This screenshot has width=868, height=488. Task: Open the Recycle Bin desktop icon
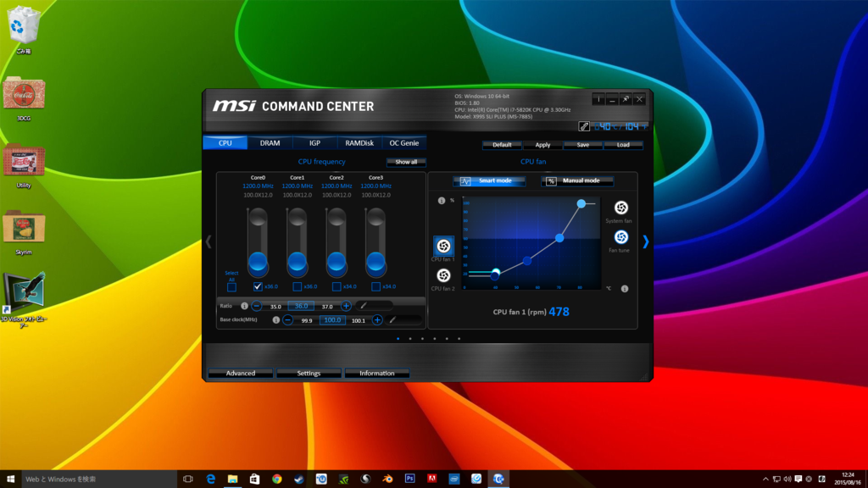point(23,30)
